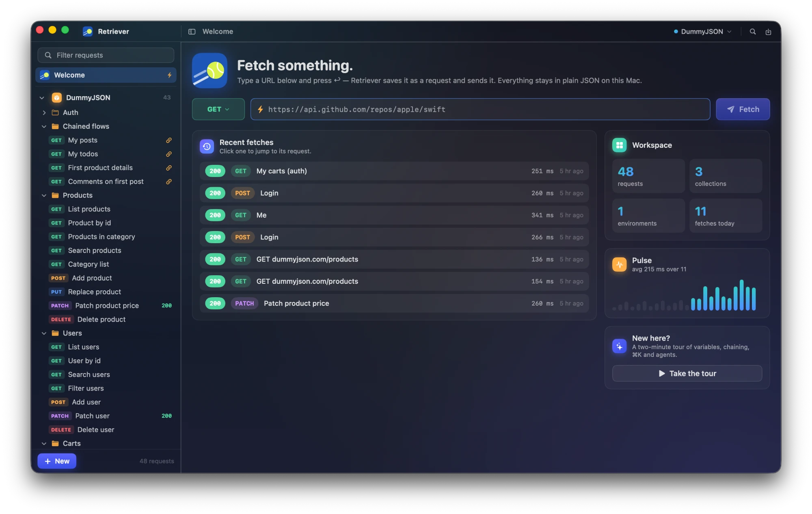The height and width of the screenshot is (514, 812).
Task: Click the Retriever app logo in title bar
Action: [x=88, y=31]
